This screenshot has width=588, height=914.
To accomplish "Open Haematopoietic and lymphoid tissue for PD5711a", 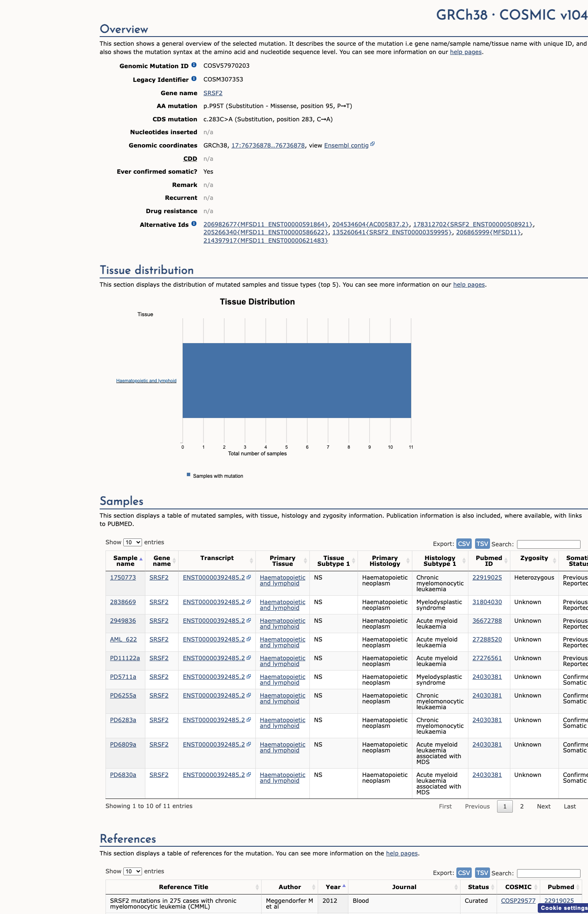I will click(282, 680).
